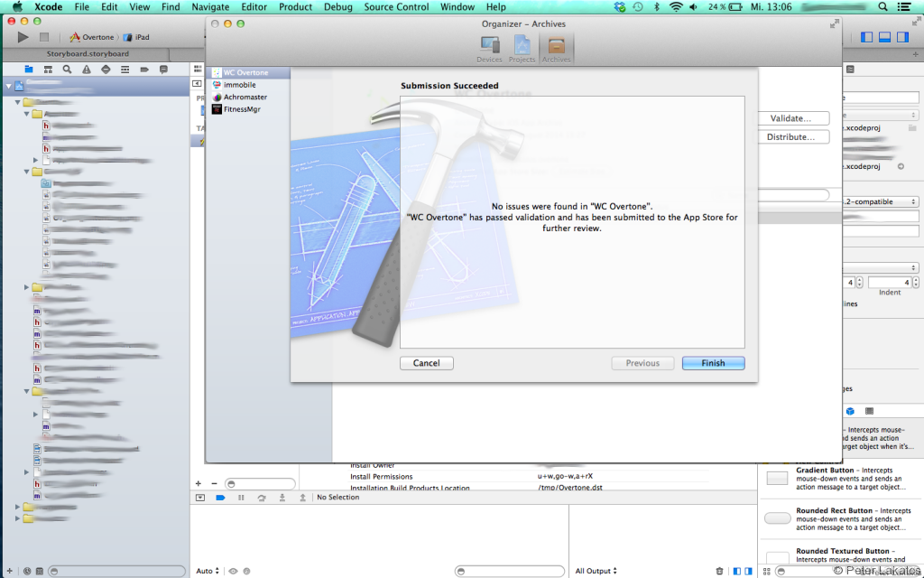Open the Xcode menu
The width and height of the screenshot is (924, 578).
pyautogui.click(x=49, y=7)
